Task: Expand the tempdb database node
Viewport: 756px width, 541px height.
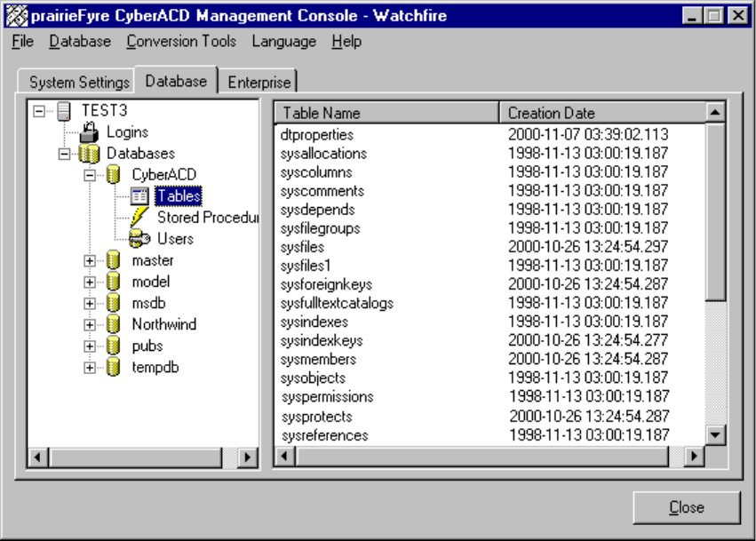Action: pos(89,368)
